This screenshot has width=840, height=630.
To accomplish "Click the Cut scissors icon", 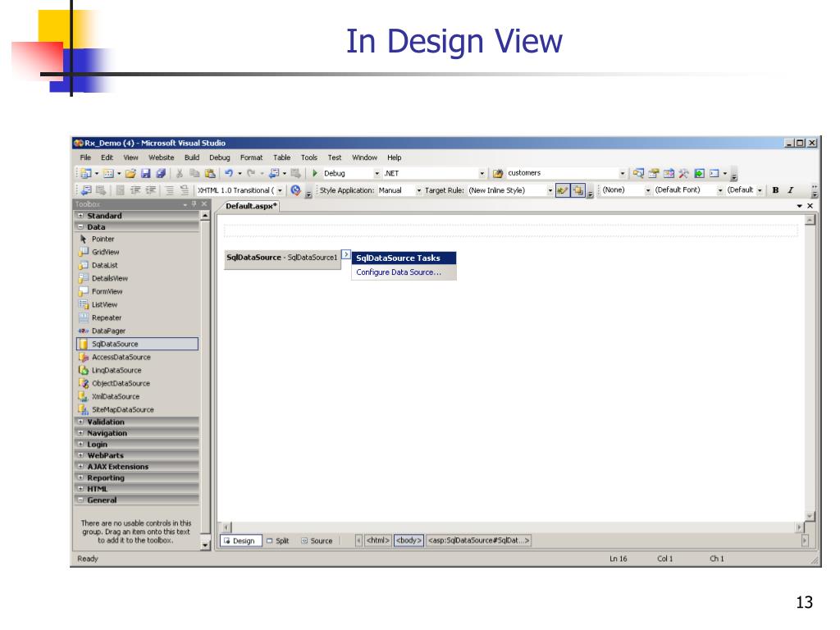I will [180, 173].
